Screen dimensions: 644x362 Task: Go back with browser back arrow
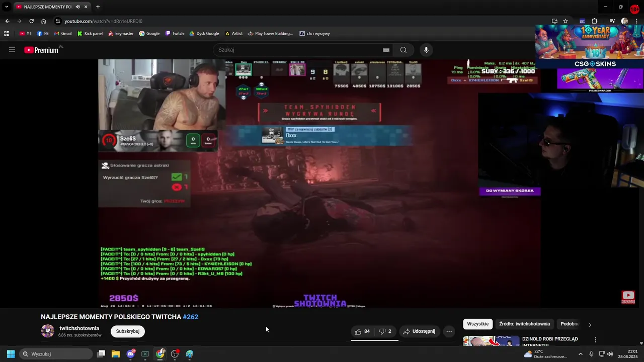7,21
